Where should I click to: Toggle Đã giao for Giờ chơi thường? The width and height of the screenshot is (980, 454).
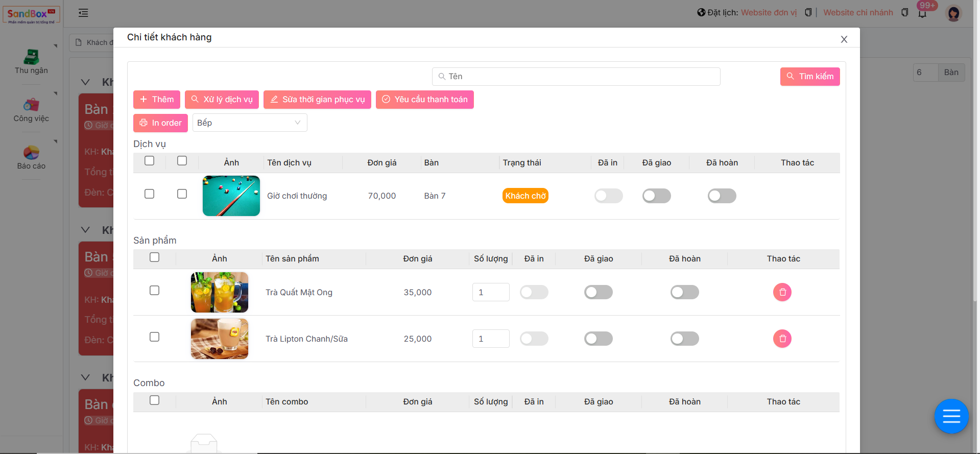[x=656, y=196]
